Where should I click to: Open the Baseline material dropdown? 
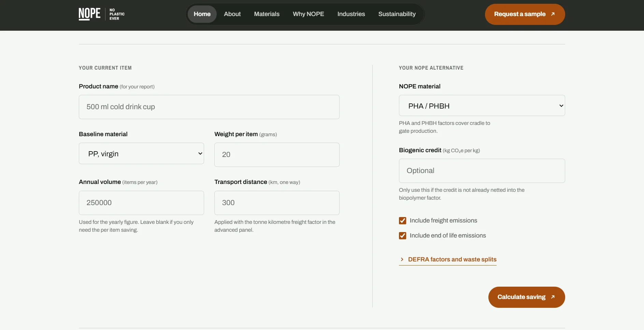(x=141, y=154)
